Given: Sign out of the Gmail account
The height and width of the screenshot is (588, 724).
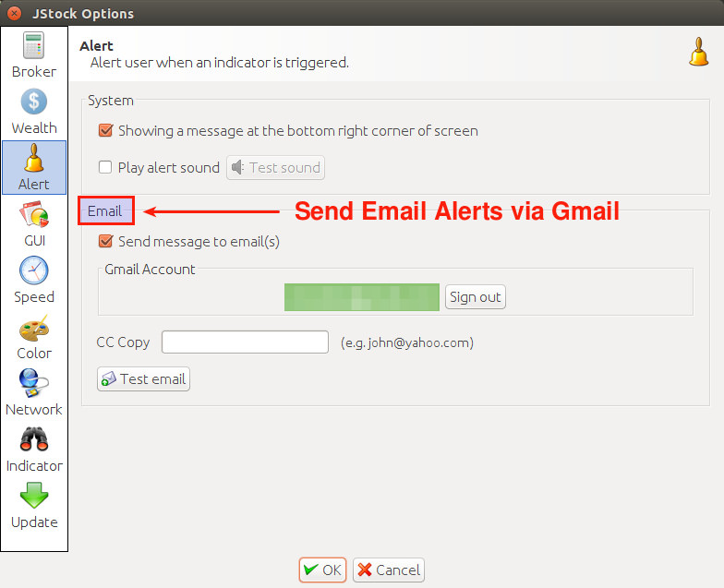Looking at the screenshot, I should [x=475, y=297].
